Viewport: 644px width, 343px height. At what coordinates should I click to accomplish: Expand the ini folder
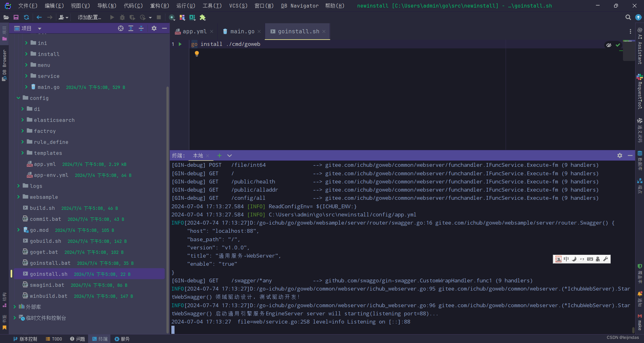(26, 43)
